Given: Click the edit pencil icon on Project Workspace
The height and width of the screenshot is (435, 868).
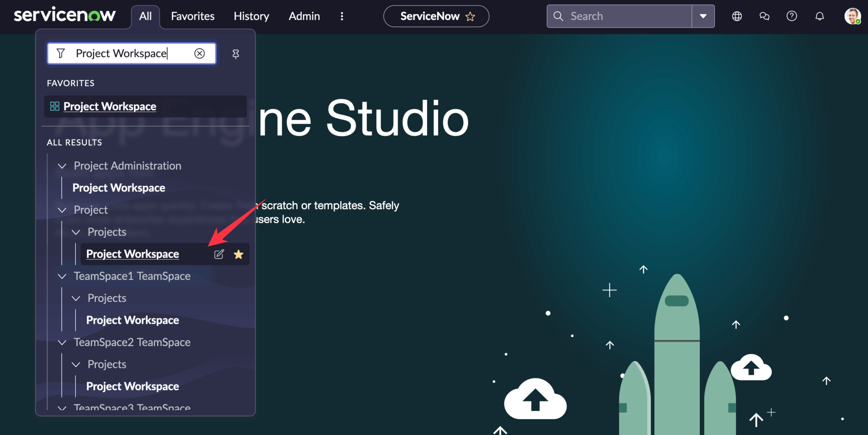Looking at the screenshot, I should 219,254.
